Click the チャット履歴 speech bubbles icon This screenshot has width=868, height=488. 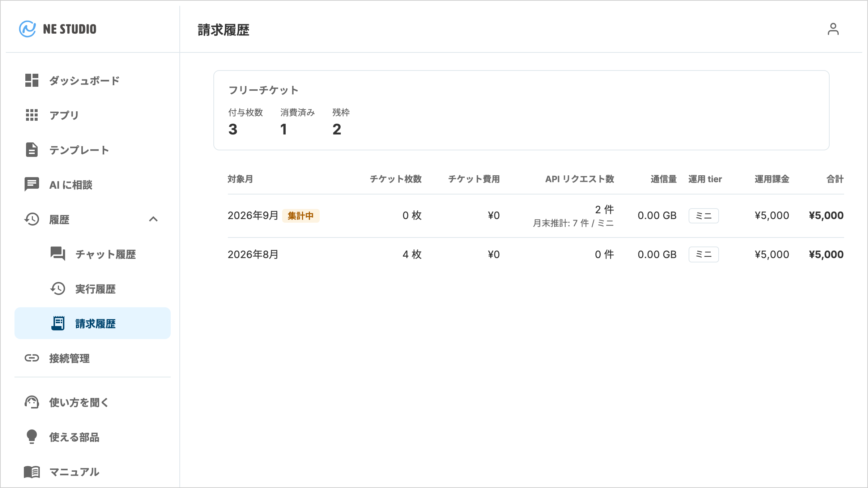point(58,254)
